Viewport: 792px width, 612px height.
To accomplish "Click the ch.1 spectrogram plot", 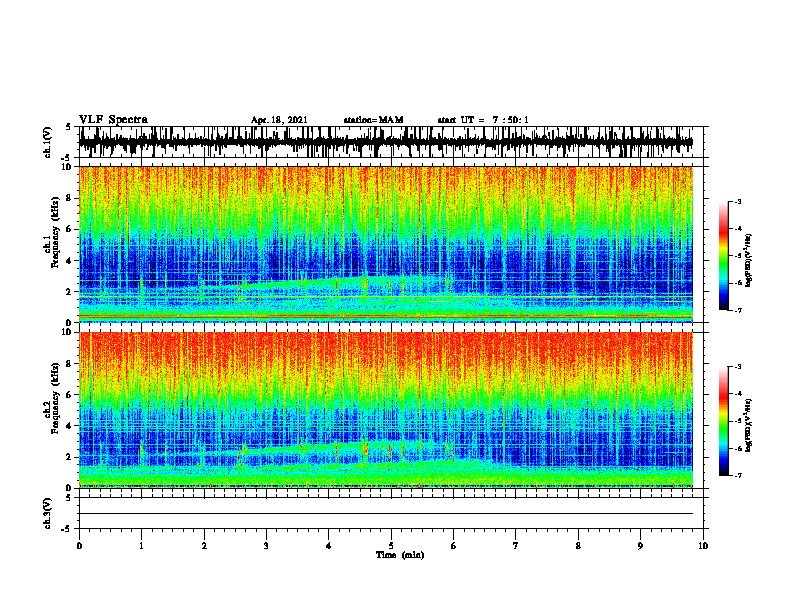I will click(386, 244).
